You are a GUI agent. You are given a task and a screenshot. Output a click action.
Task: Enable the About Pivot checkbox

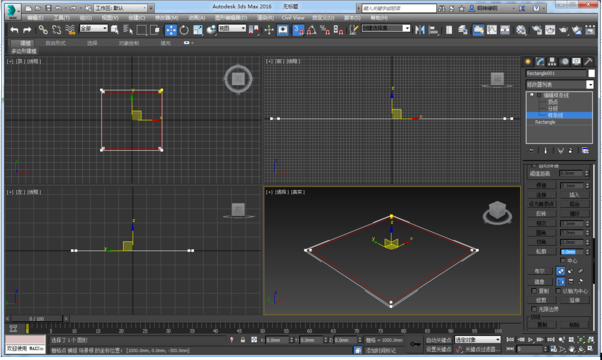point(558,291)
